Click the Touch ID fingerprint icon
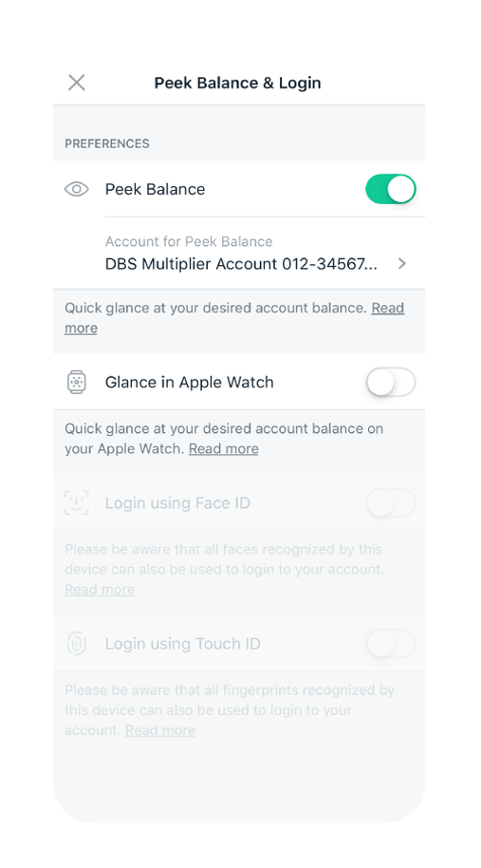The image size is (481, 868). point(76,643)
